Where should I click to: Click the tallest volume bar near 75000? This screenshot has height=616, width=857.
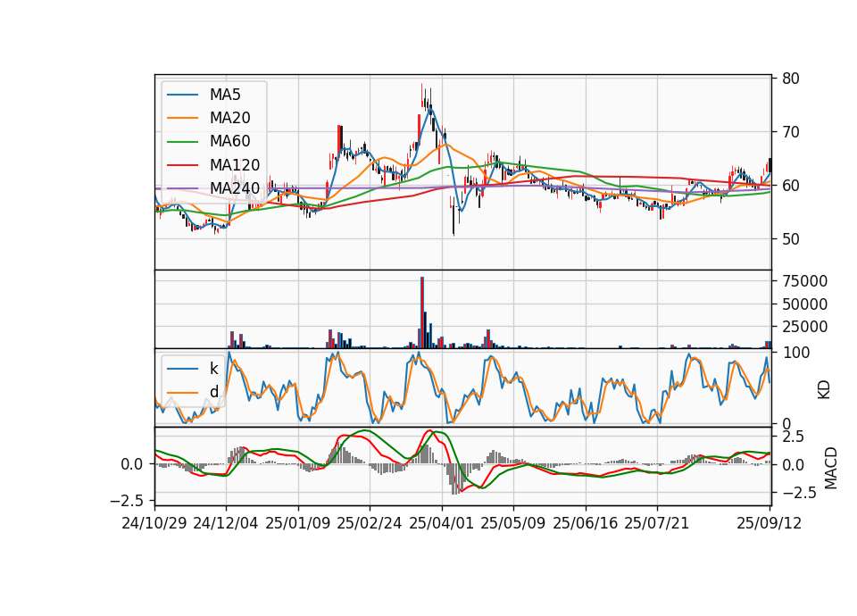[422, 312]
